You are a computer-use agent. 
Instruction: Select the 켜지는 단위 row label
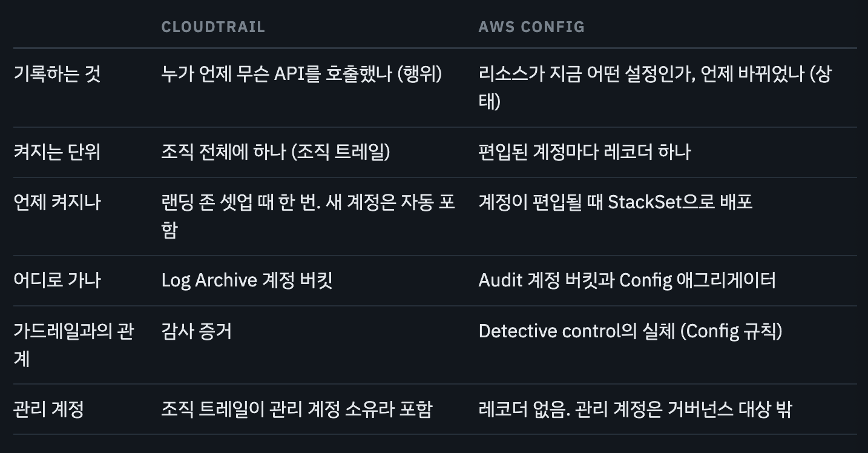point(57,152)
